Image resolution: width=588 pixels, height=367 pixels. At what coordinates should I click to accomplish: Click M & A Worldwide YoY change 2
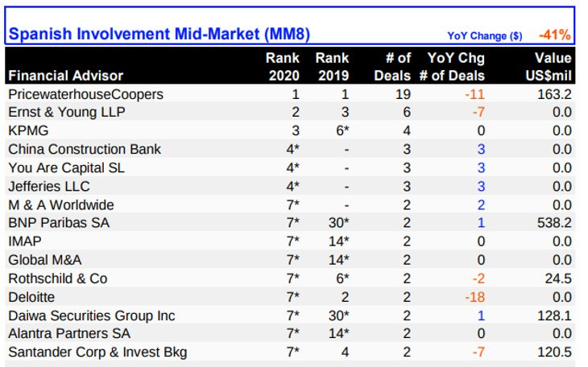[481, 205]
